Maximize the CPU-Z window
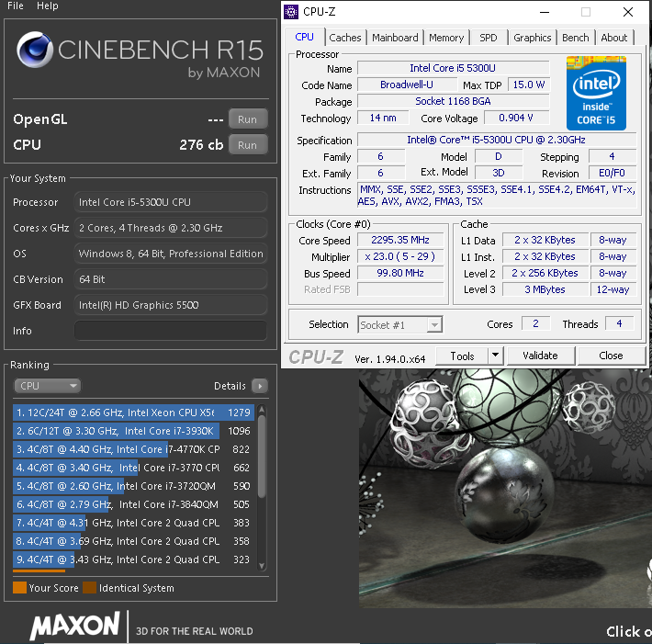This screenshot has width=652, height=644. coord(586,12)
